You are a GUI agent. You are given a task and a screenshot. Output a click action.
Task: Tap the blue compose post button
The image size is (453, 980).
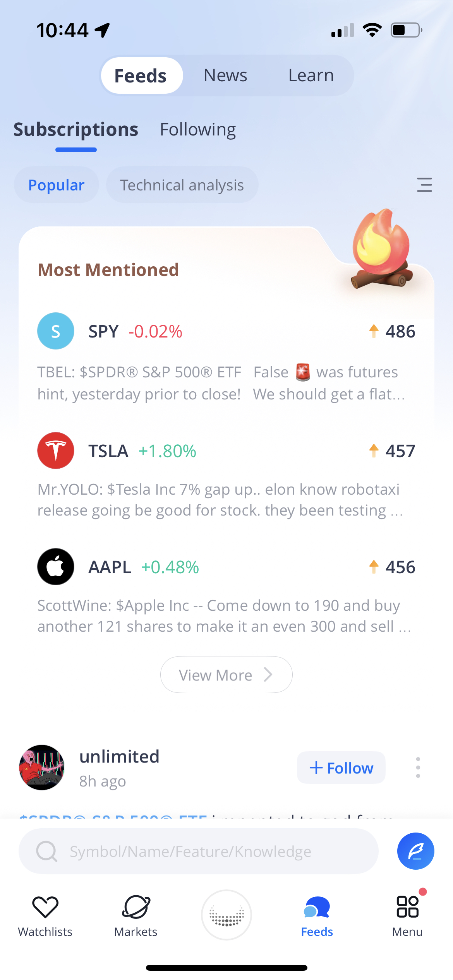tap(415, 851)
